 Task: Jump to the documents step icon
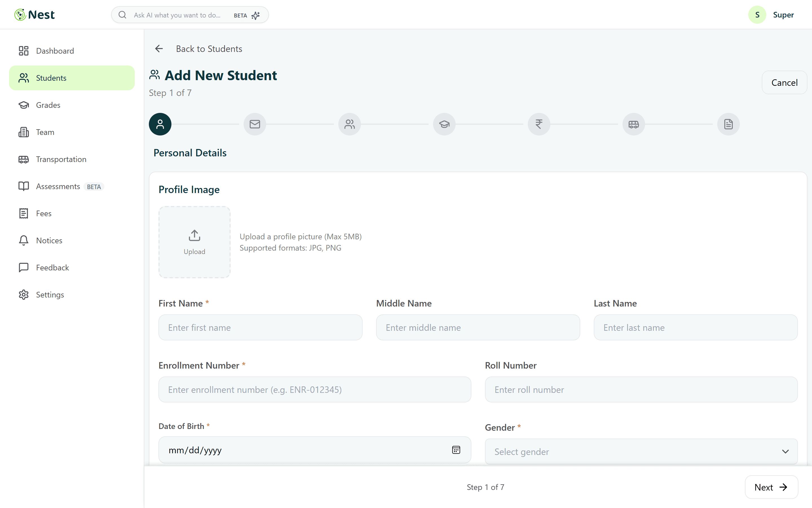729,124
